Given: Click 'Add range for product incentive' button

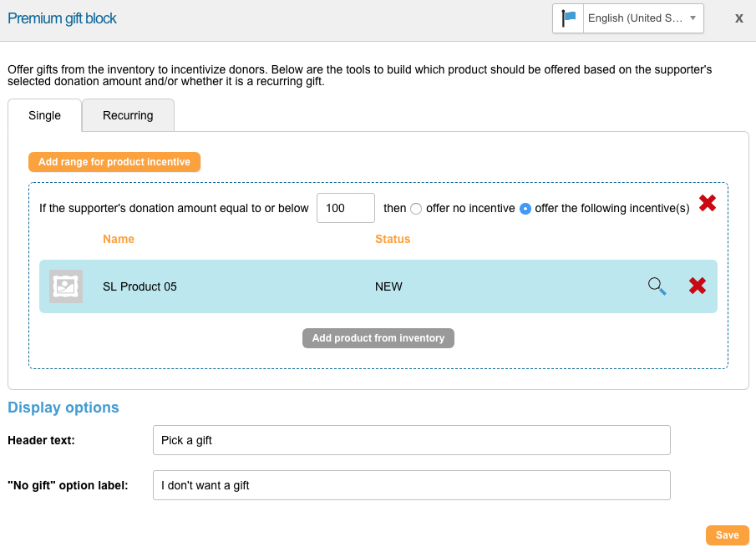Looking at the screenshot, I should point(114,162).
